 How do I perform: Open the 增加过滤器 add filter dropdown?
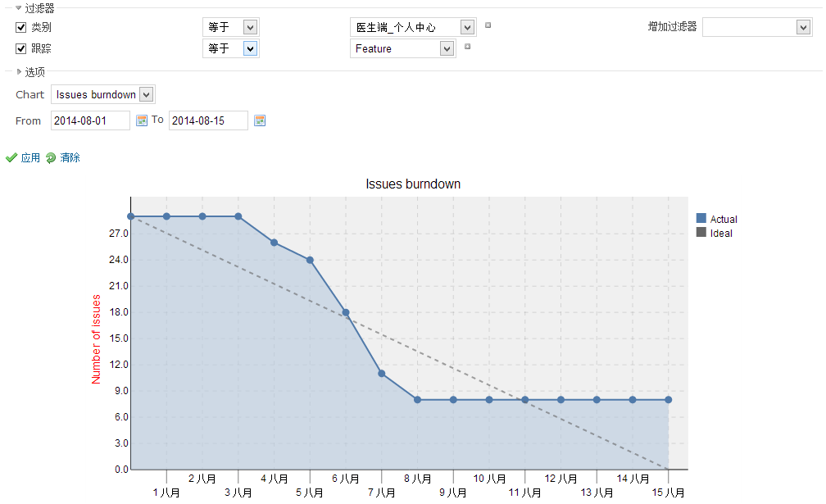(757, 27)
